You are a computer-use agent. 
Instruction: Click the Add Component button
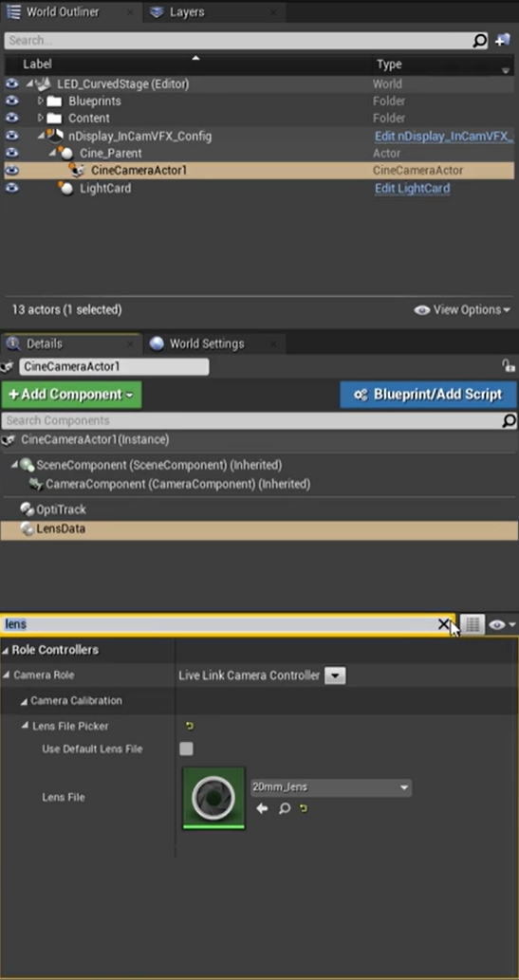(72, 395)
